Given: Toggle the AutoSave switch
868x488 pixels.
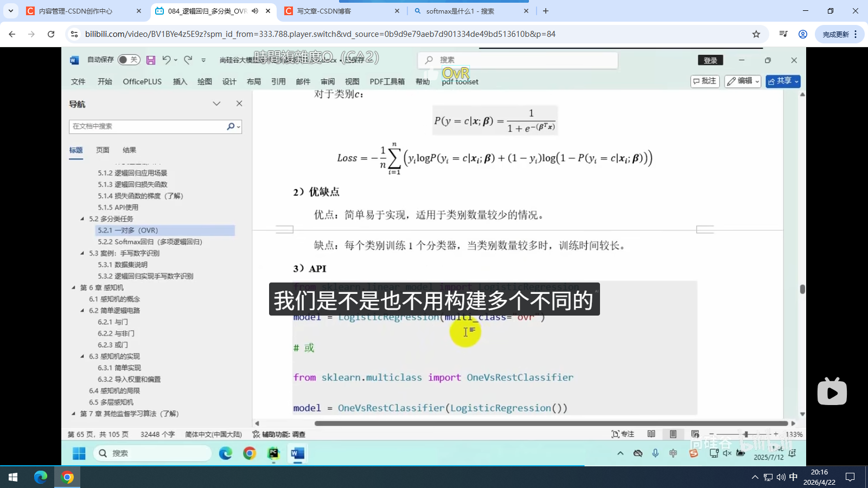Looking at the screenshot, I should [129, 60].
